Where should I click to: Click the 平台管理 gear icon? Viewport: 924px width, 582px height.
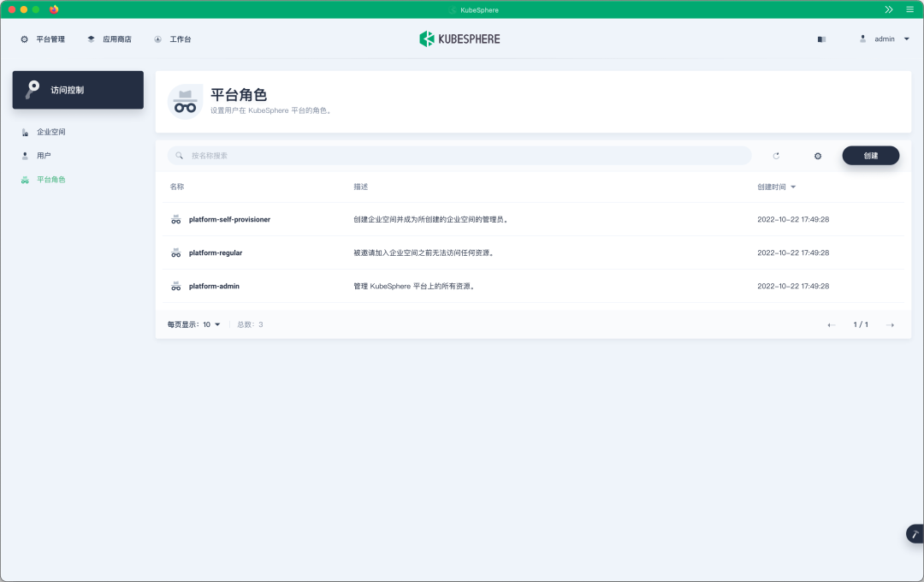pos(24,39)
